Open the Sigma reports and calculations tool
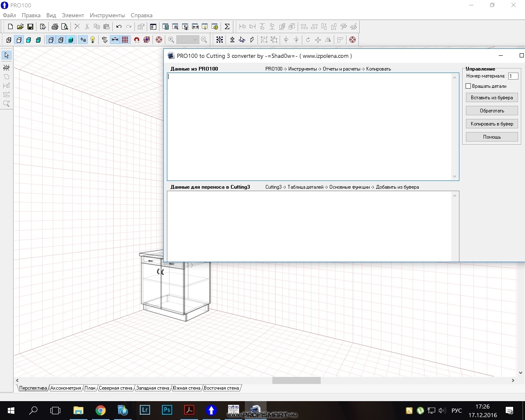Image resolution: width=525 pixels, height=420 pixels. click(x=227, y=27)
